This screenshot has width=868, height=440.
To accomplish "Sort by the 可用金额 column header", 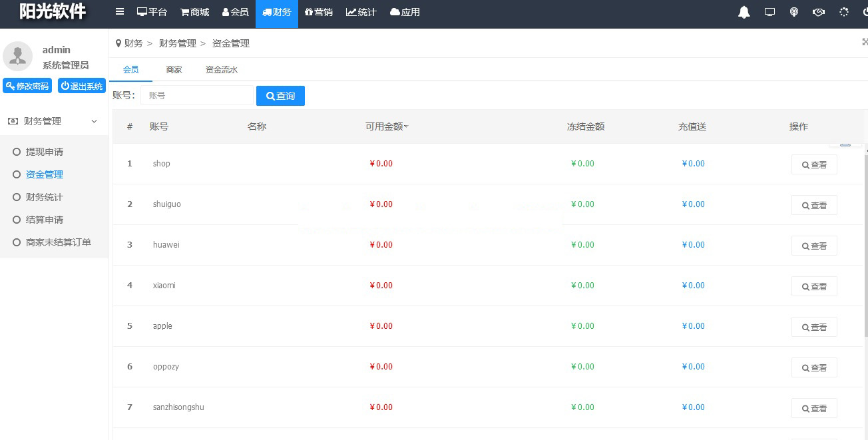I will point(386,126).
